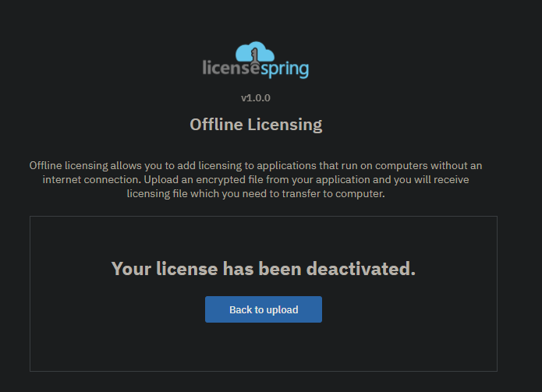Click the "Your license has been deactivated." message

264,269
